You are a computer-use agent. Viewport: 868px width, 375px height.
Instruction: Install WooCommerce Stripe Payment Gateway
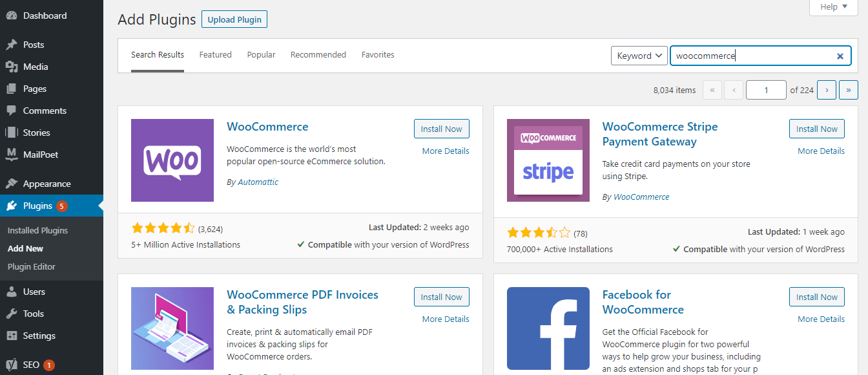tap(817, 129)
